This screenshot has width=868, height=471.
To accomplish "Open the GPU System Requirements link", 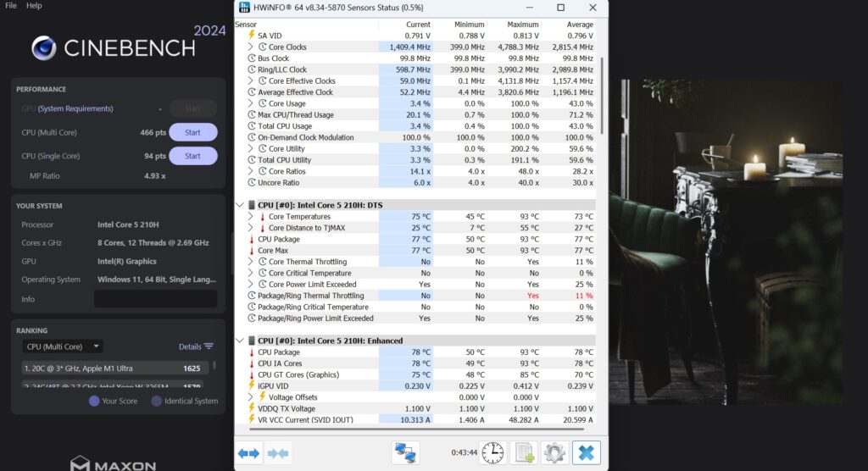I will point(75,108).
